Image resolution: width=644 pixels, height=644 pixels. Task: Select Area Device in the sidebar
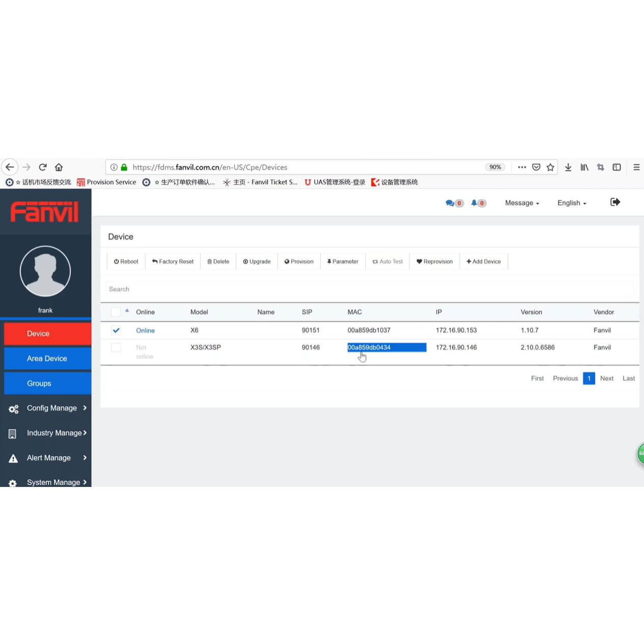pyautogui.click(x=47, y=358)
